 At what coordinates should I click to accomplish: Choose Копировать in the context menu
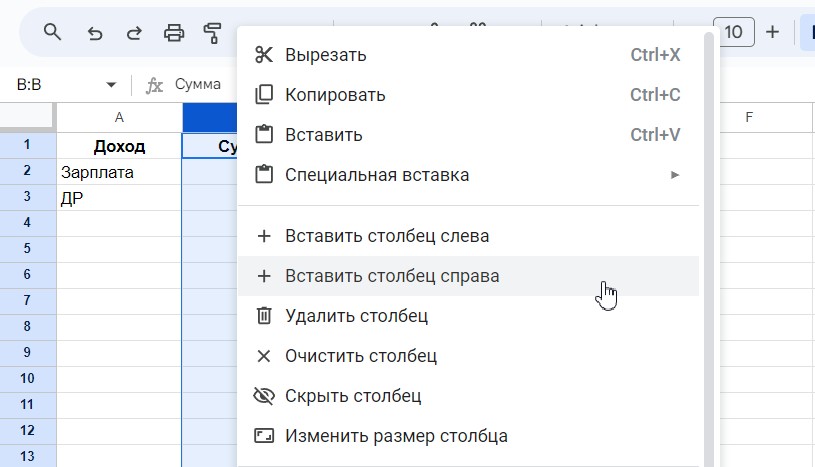(x=335, y=95)
